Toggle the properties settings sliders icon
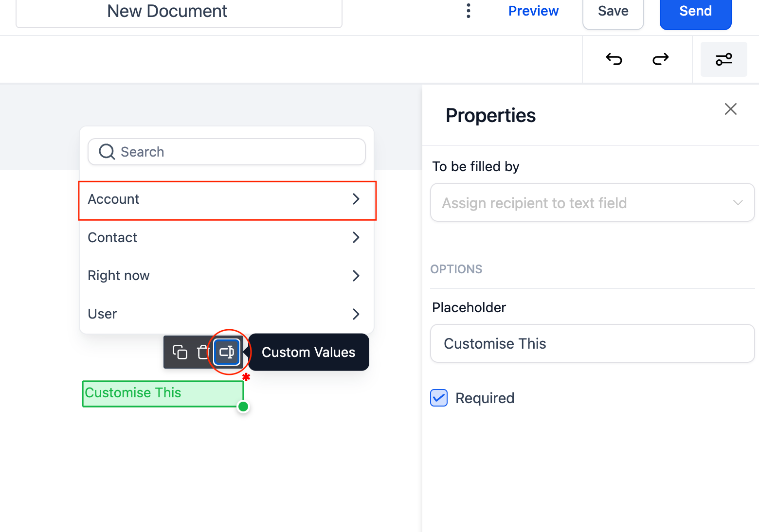 click(x=723, y=59)
